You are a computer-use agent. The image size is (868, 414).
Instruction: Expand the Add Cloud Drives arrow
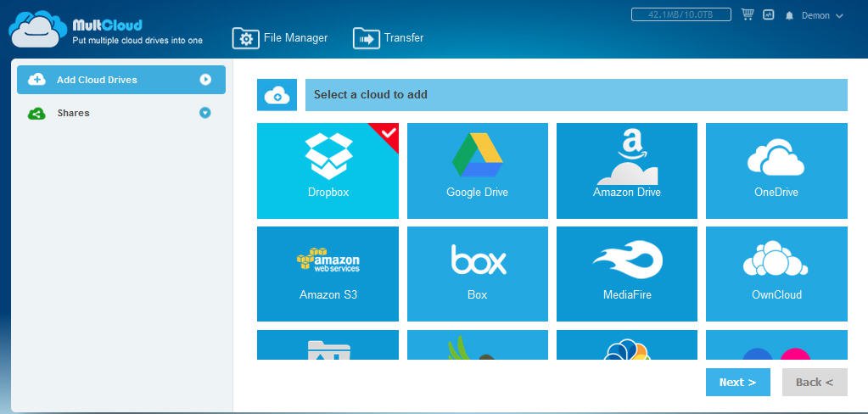(x=205, y=80)
